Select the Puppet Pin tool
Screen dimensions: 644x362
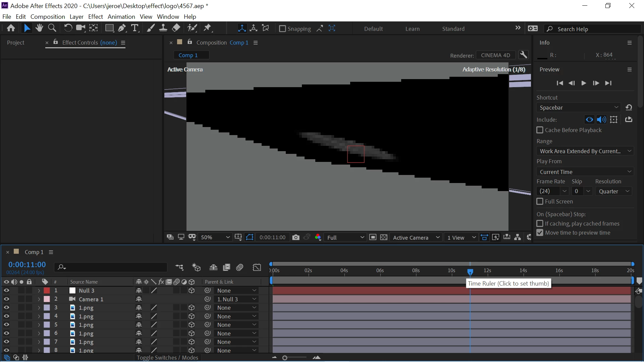click(x=207, y=28)
